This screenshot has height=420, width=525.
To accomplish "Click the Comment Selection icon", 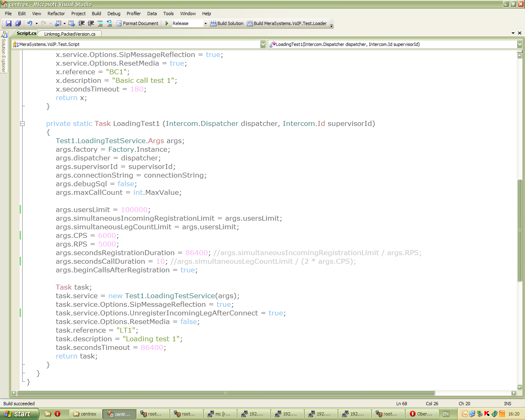I will point(100,23).
